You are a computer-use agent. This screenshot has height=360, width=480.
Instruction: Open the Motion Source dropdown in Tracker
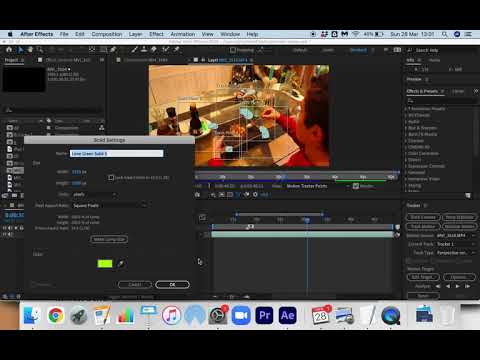[x=455, y=235]
